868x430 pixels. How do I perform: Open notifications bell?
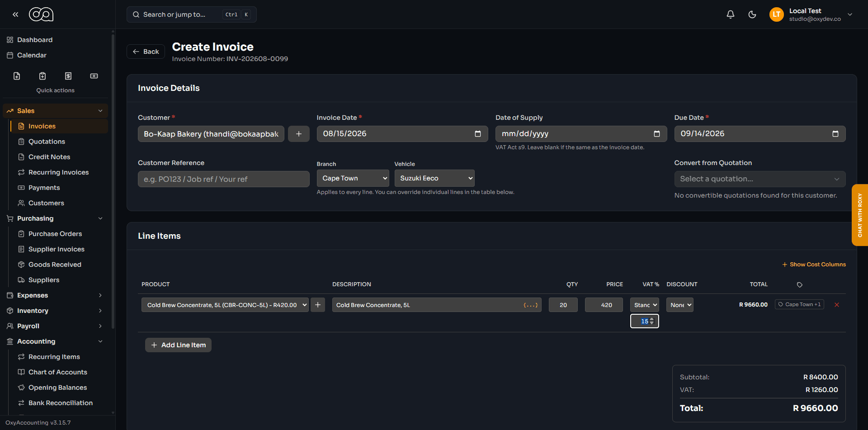731,14
